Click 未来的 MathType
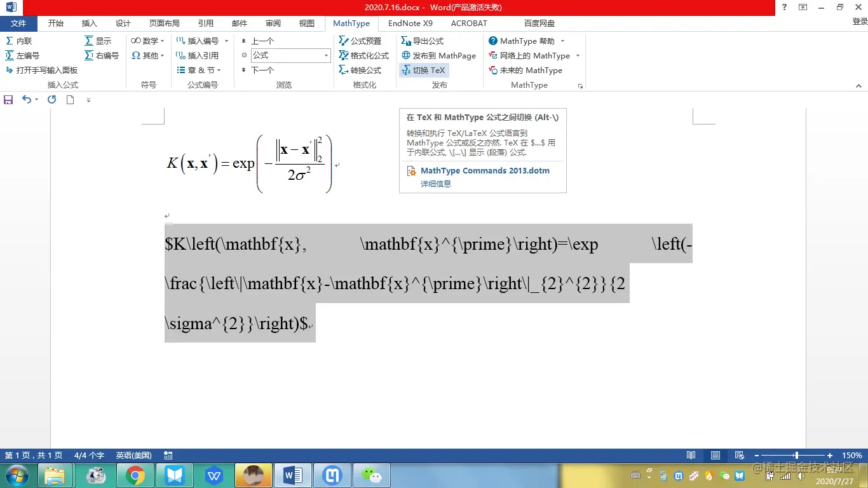This screenshot has width=868, height=488. click(x=526, y=70)
